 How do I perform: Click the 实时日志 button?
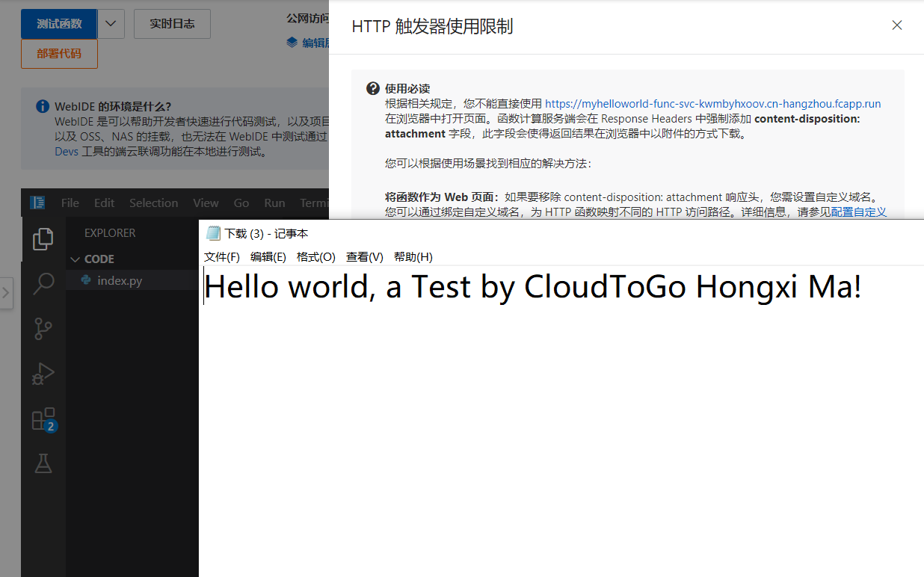[172, 23]
